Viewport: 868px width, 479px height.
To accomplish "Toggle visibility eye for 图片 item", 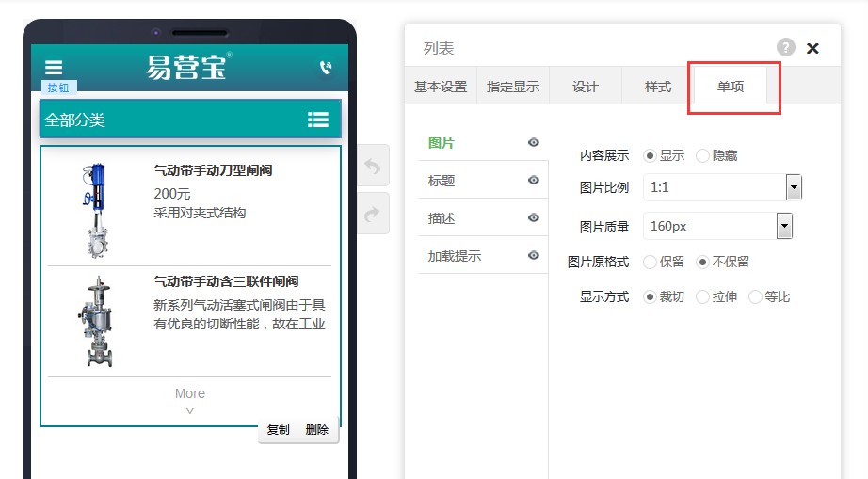I will (534, 143).
